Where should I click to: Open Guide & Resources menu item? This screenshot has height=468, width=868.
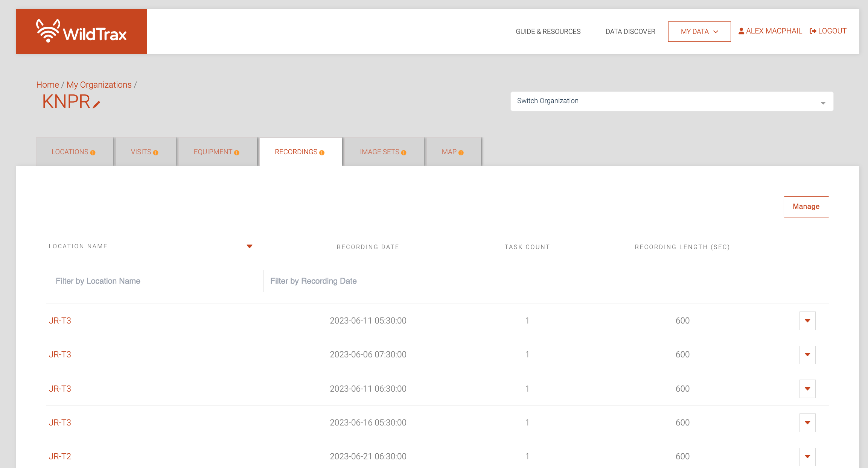click(548, 32)
